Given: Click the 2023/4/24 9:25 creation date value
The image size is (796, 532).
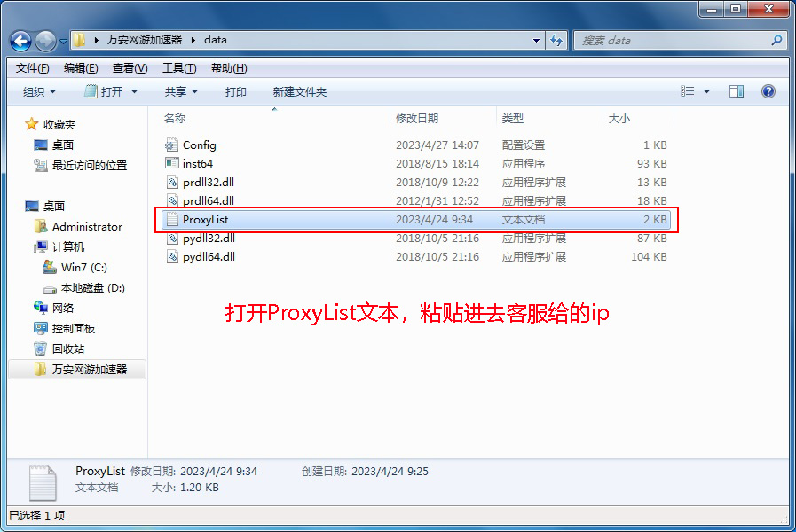Looking at the screenshot, I should [x=390, y=471].
